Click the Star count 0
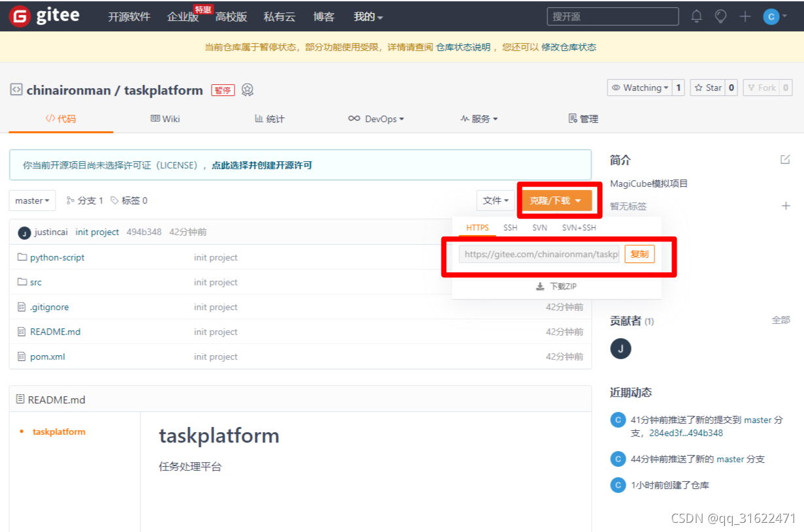The width and height of the screenshot is (804, 532). (732, 87)
